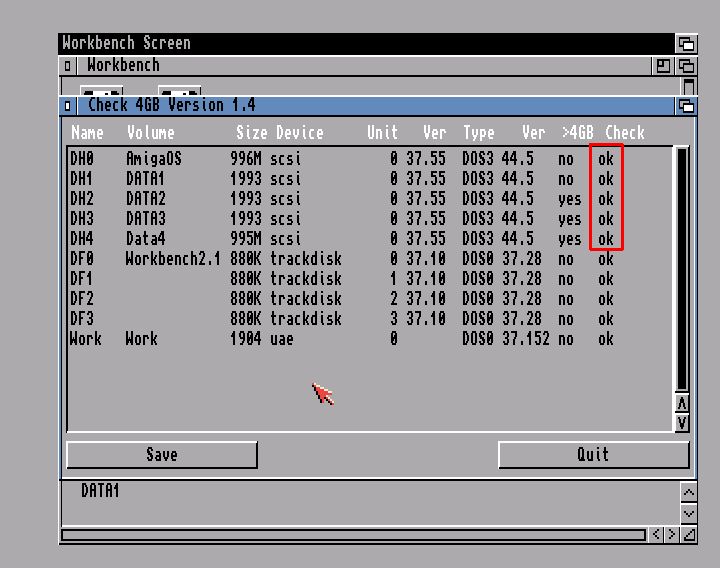Click the device list scroll down arrow

coord(682,423)
